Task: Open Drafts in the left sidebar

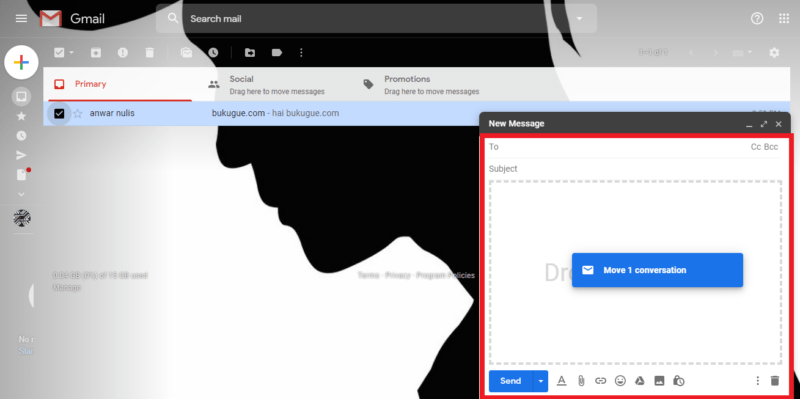Action: 21,175
